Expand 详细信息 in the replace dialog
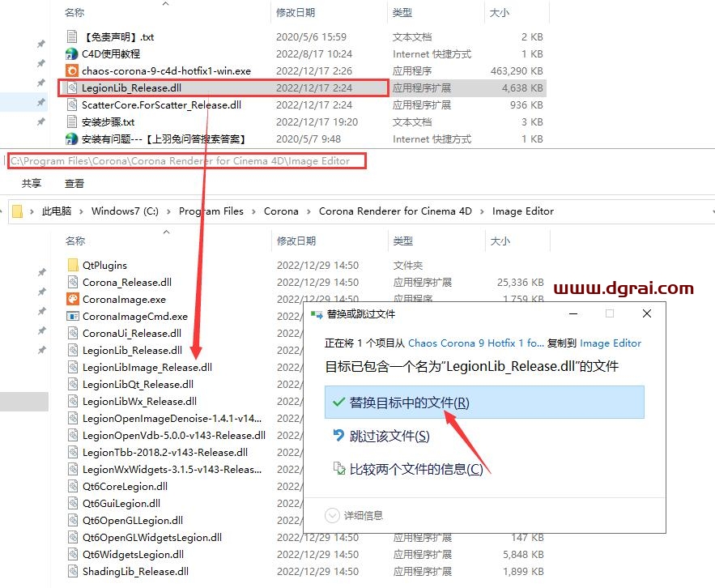 [x=354, y=515]
